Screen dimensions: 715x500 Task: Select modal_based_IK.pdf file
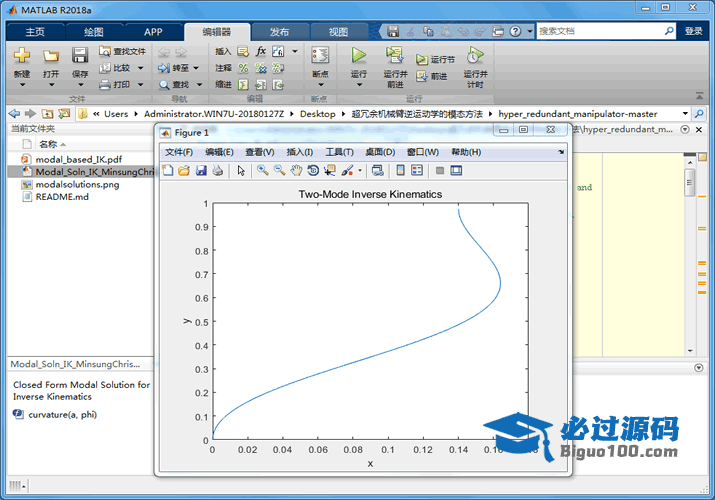79,159
